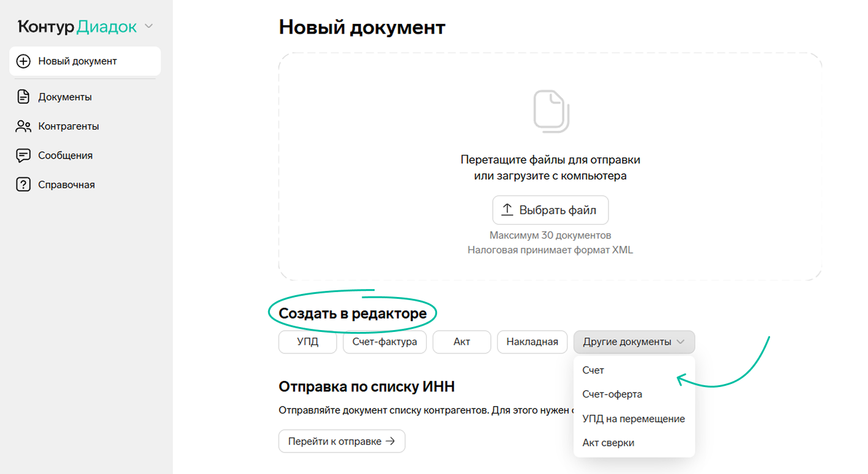Expand the chevron next to Контур Диадок logo

148,26
